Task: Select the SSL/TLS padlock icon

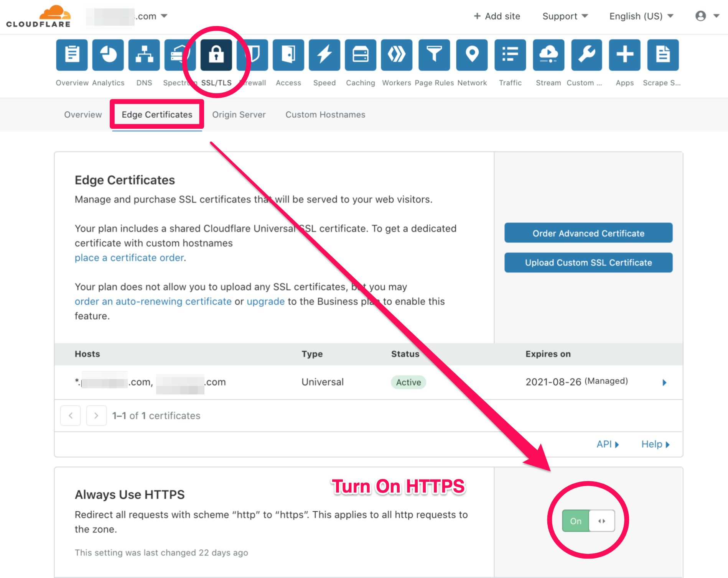Action: coord(216,55)
